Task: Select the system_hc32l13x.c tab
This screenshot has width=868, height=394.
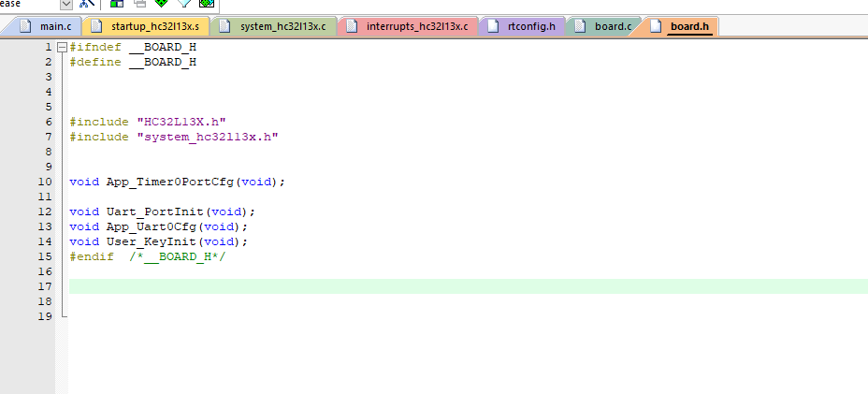Action: click(275, 26)
